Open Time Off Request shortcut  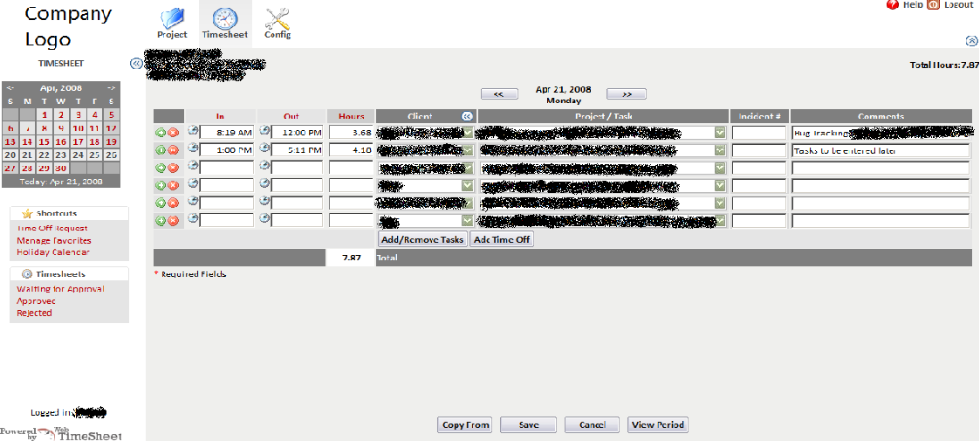[x=52, y=229]
